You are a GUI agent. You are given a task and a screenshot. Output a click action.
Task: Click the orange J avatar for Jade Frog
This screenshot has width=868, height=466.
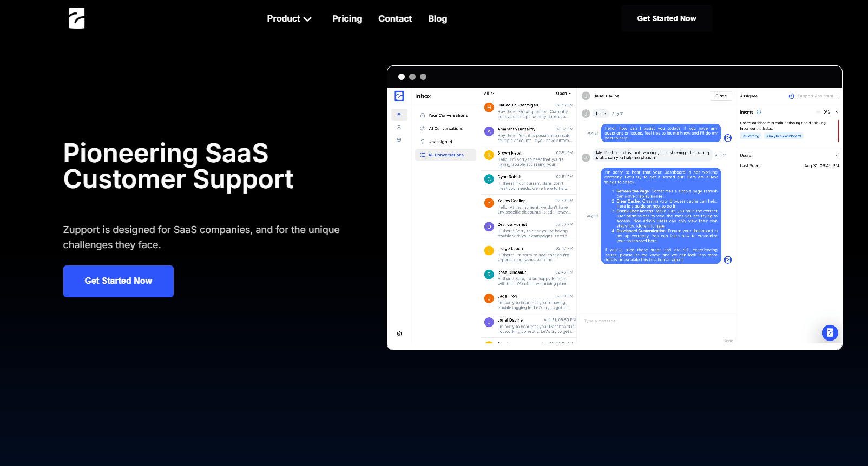(489, 298)
